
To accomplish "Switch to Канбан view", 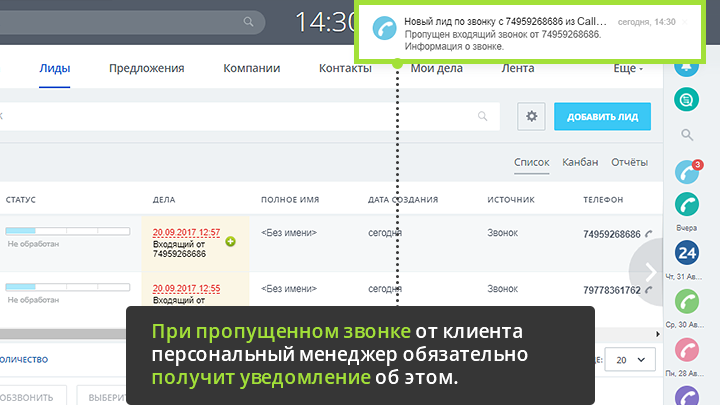I will 580,162.
